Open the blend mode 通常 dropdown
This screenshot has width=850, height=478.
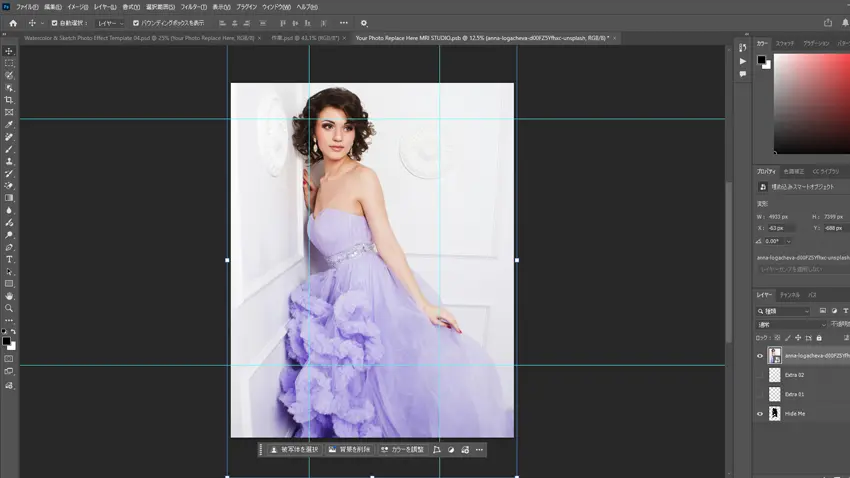[791, 324]
